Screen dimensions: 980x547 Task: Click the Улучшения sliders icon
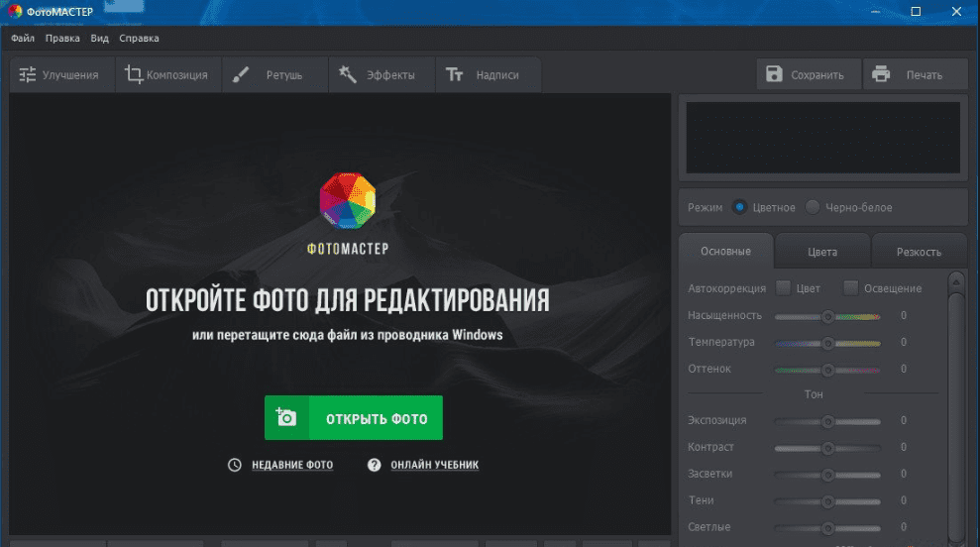coord(27,75)
